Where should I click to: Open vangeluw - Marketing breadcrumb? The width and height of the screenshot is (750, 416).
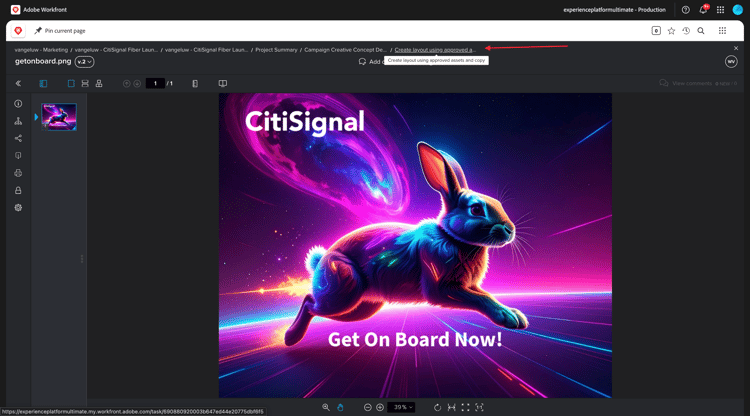41,50
